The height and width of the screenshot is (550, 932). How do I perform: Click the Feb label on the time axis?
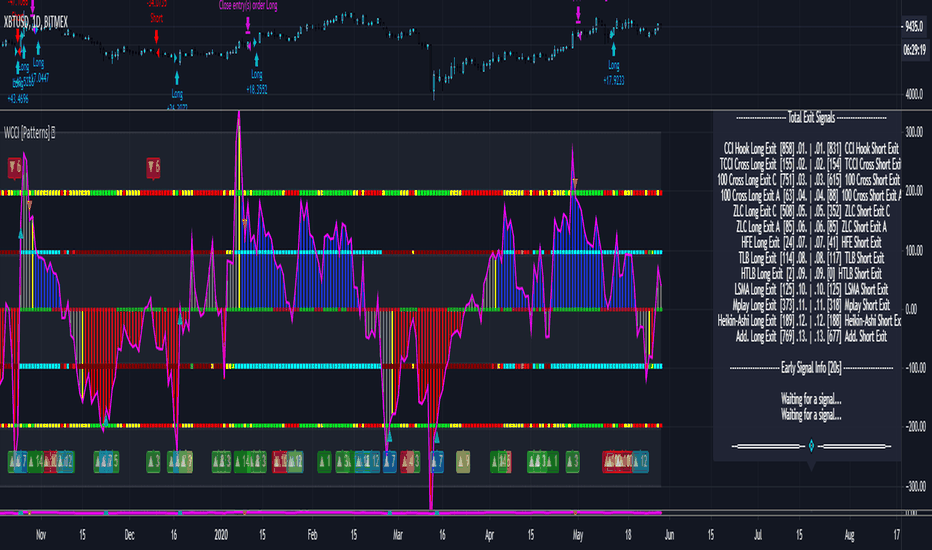pos(312,535)
